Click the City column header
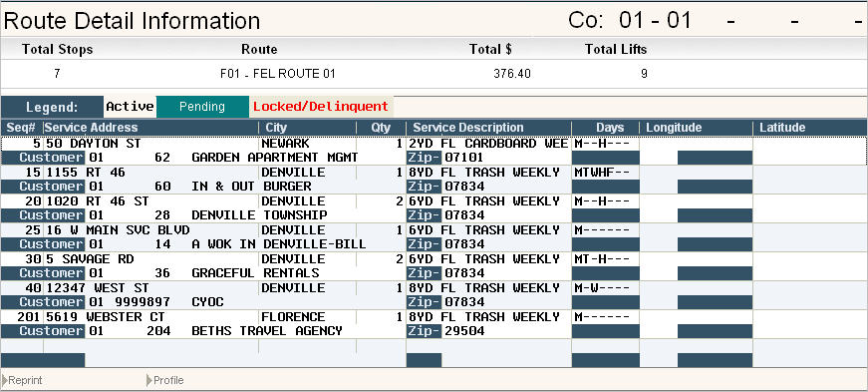This screenshot has height=392, width=868. pyautogui.click(x=307, y=128)
